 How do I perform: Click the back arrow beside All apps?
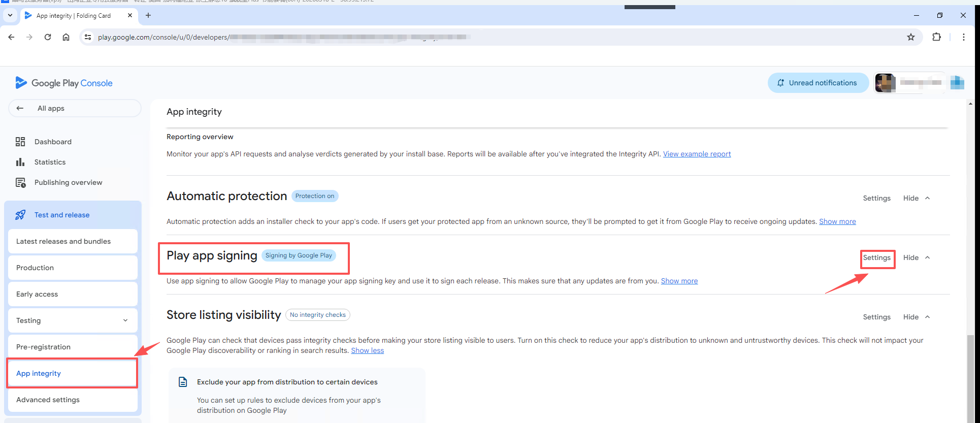point(20,108)
